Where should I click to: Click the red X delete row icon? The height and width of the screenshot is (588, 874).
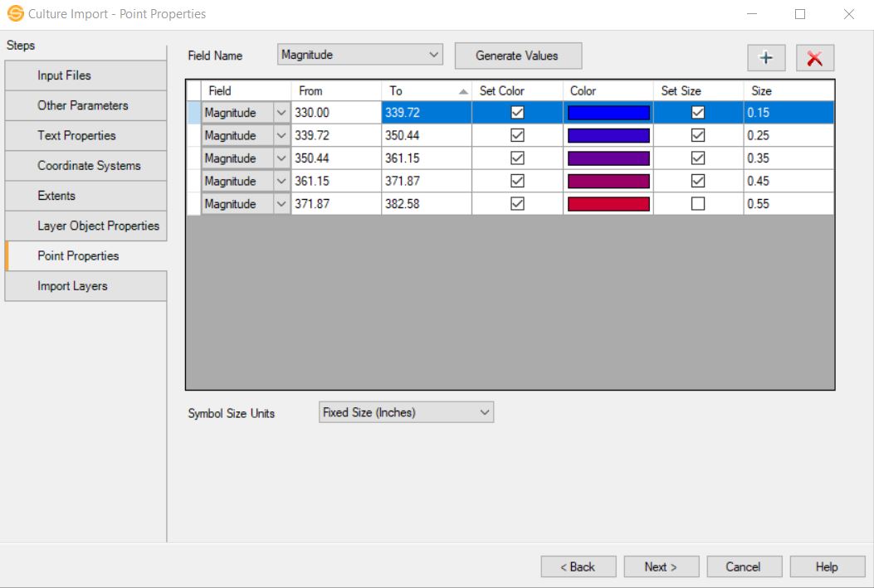tap(814, 57)
